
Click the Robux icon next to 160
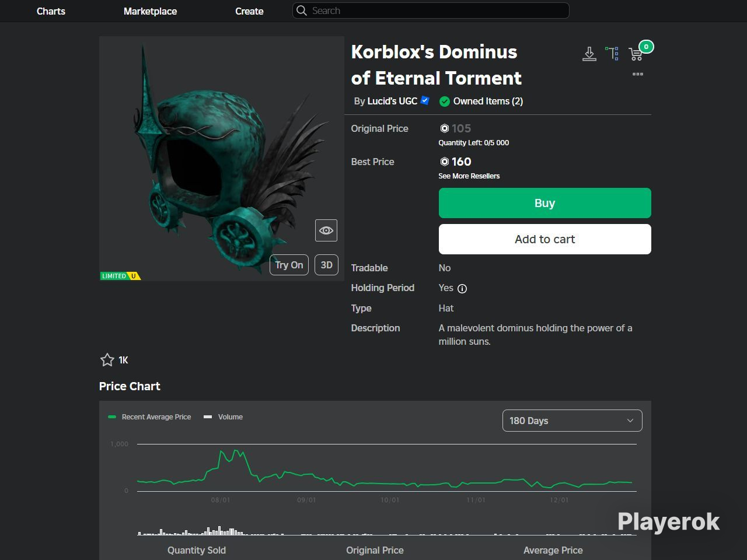(444, 162)
